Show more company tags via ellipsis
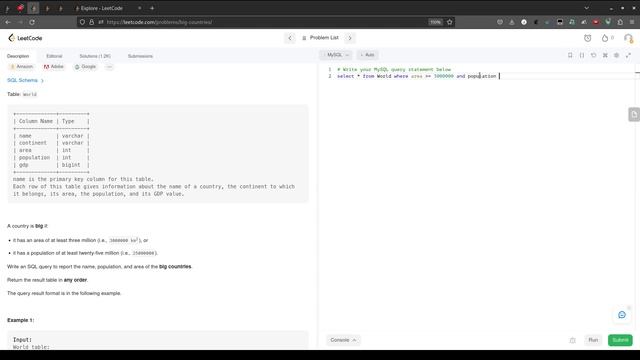Screen dimensions: 640x360 109,67
